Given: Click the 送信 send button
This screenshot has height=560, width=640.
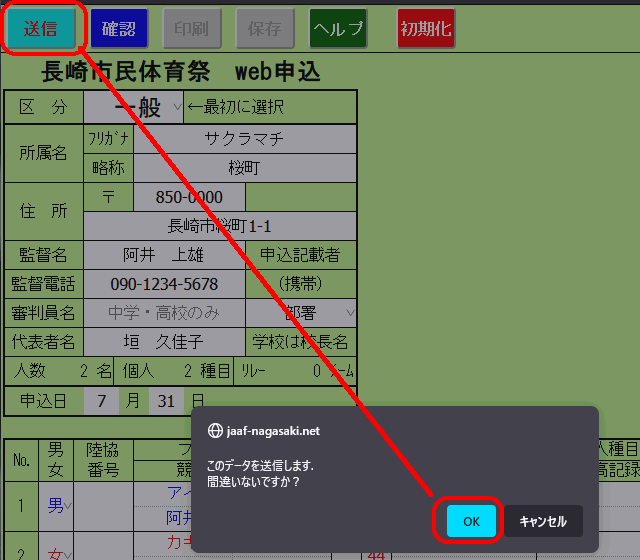Looking at the screenshot, I should click(x=42, y=29).
